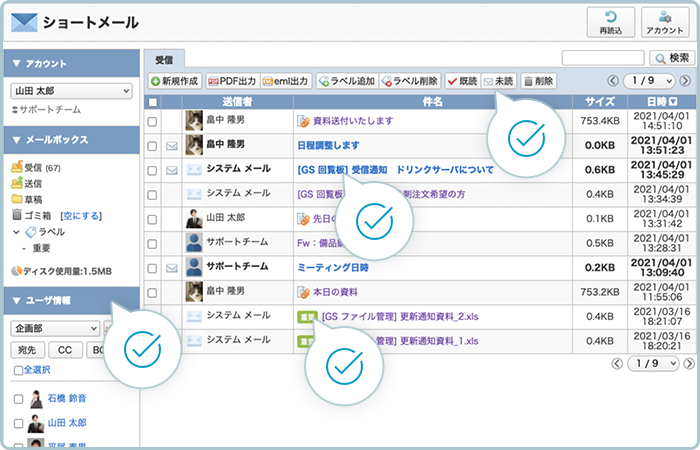Click ラベル削除 to remove label

point(410,81)
